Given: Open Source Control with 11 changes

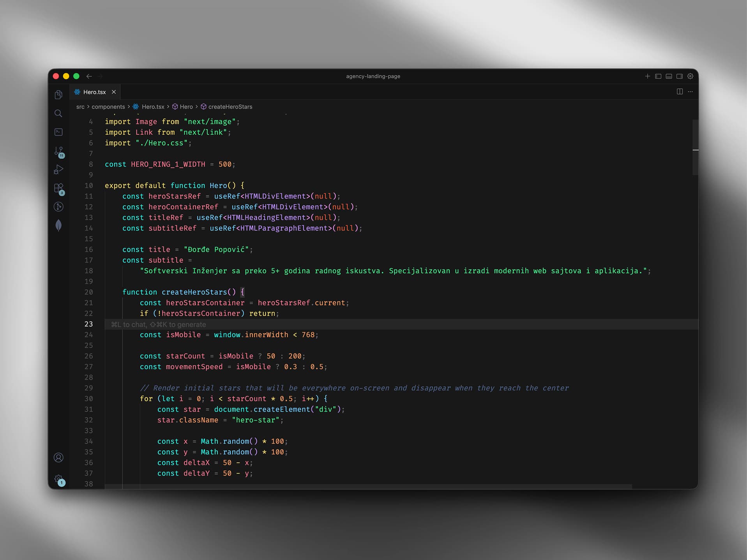Looking at the screenshot, I should [x=58, y=151].
